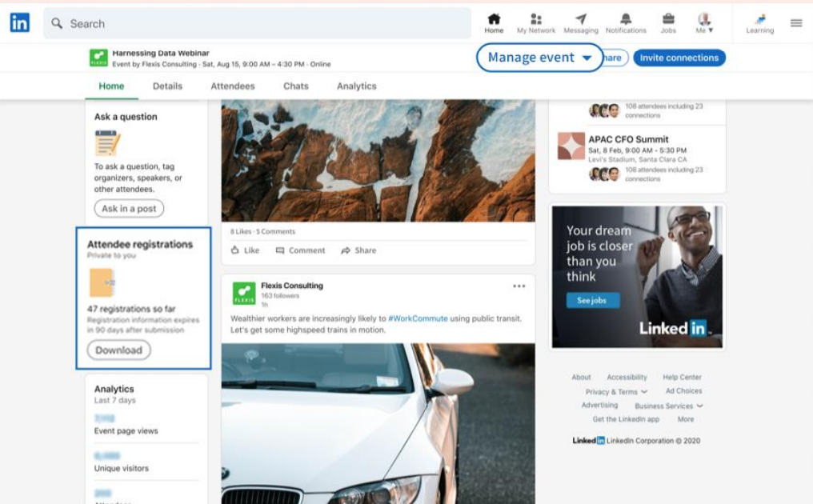Open the Learning icon
This screenshot has height=504, width=813.
click(x=760, y=19)
